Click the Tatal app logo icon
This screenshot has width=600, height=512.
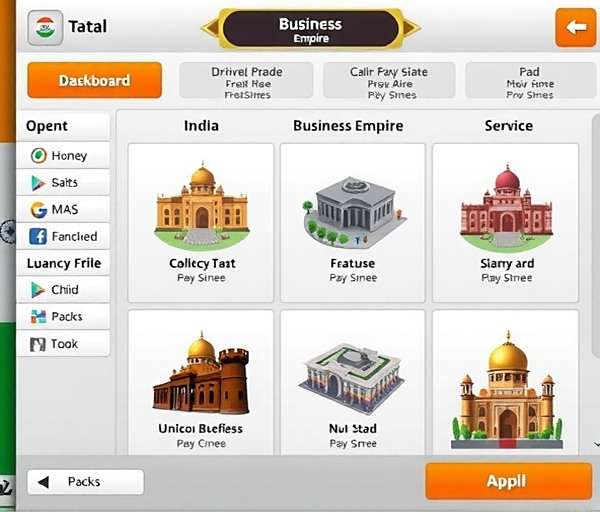[x=45, y=28]
